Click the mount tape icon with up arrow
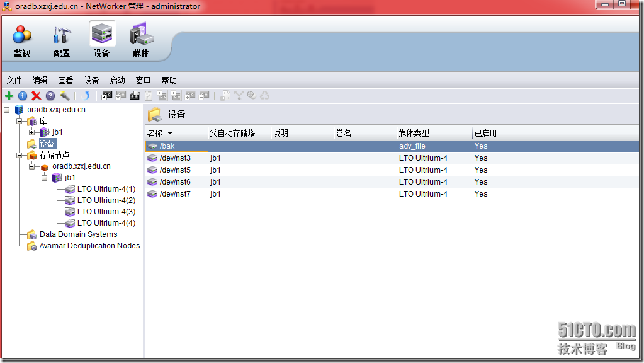Screen dimensions: 644x363 coord(107,96)
